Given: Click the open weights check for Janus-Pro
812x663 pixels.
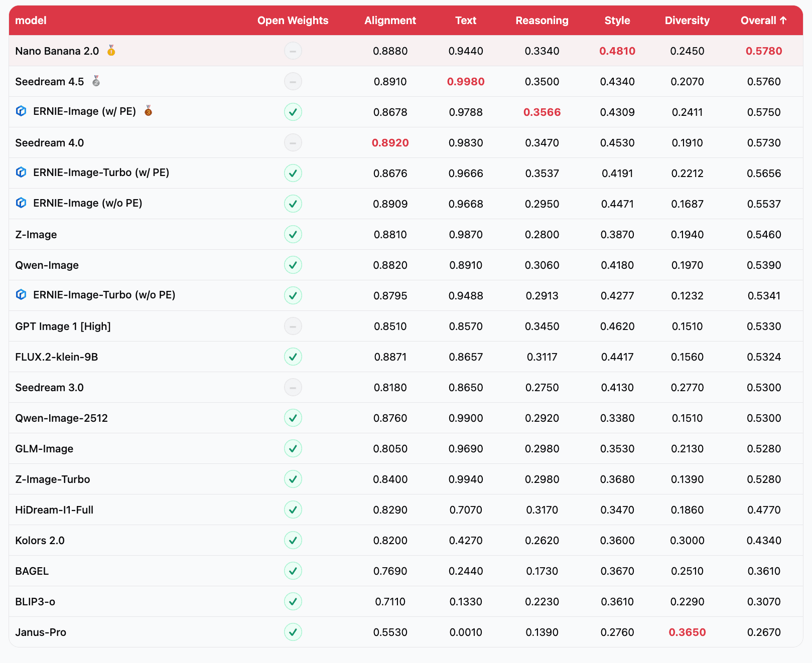Looking at the screenshot, I should coord(293,632).
